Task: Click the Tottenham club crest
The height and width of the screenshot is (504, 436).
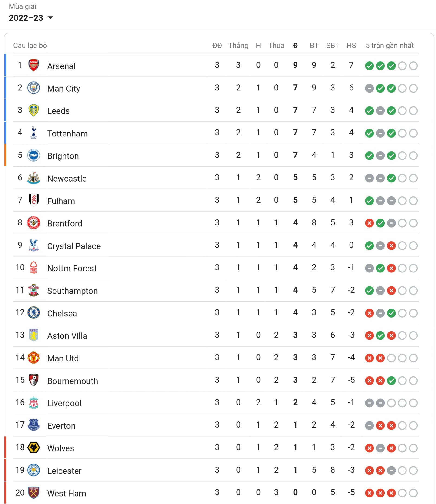Action: tap(33, 133)
